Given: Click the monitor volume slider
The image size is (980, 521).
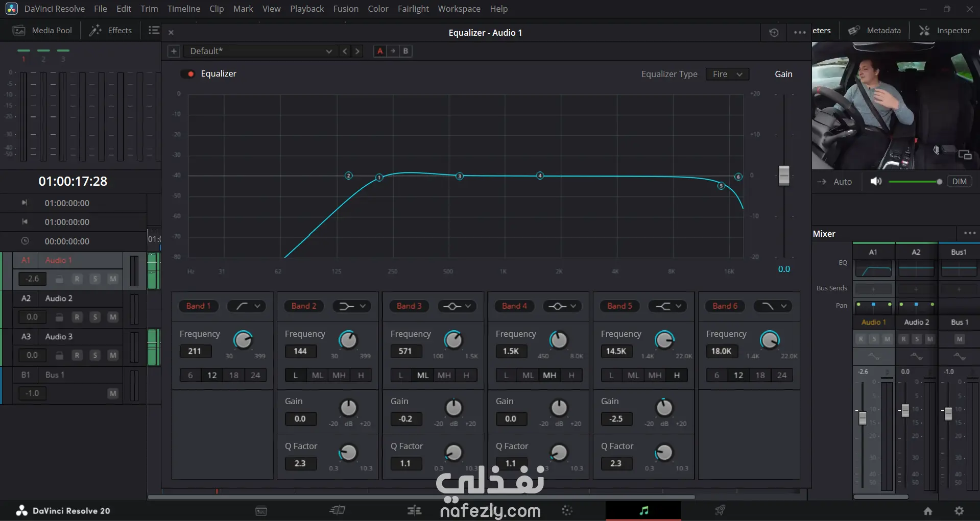Looking at the screenshot, I should [x=915, y=182].
